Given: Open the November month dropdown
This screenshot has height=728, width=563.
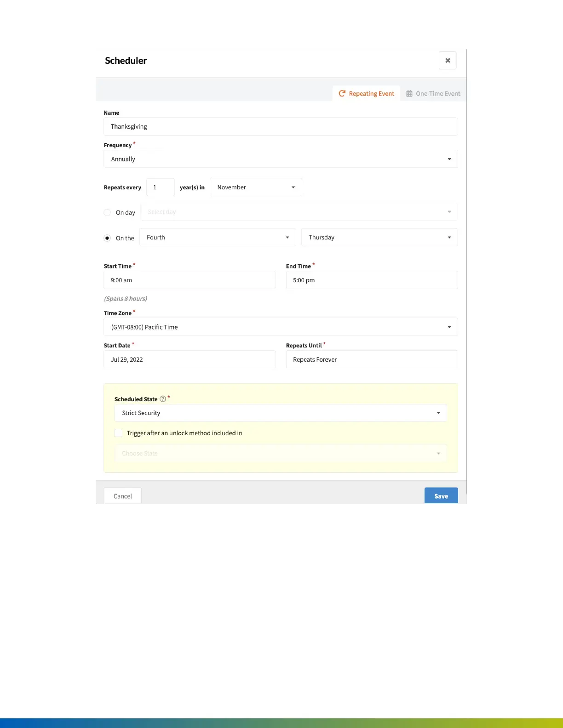Looking at the screenshot, I should pos(256,187).
